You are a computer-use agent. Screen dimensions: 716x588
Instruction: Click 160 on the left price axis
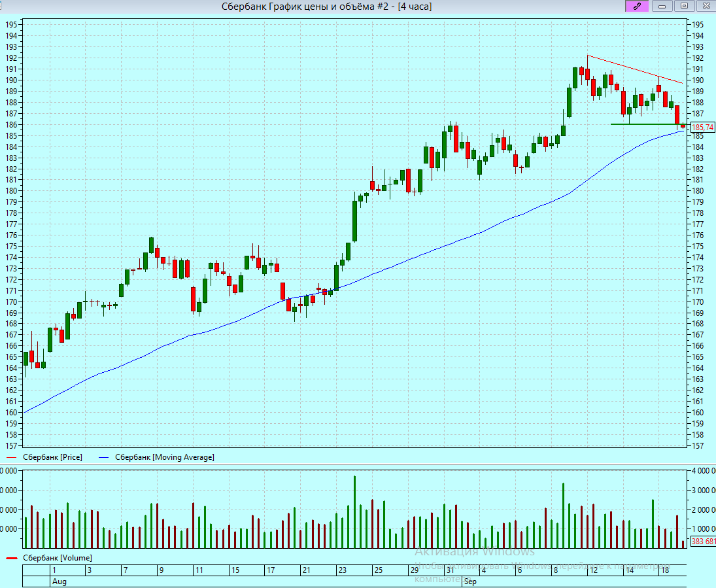click(x=11, y=412)
